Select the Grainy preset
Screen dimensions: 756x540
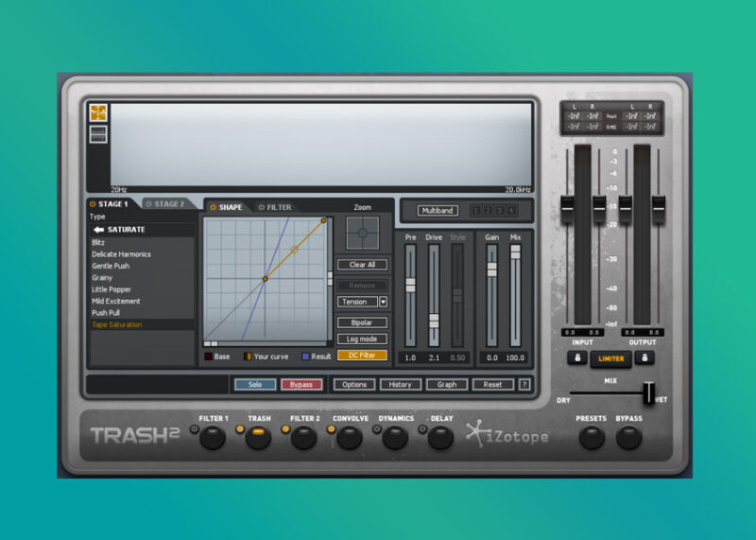(x=143, y=277)
